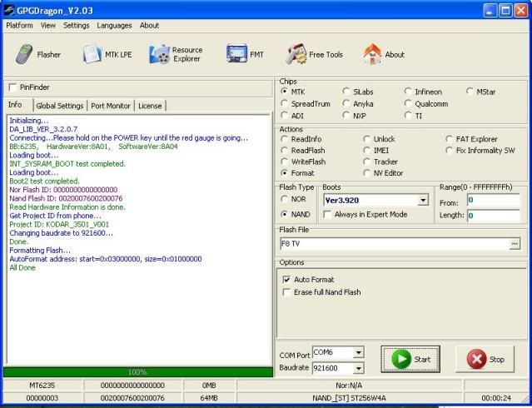Image resolution: width=532 pixels, height=408 pixels.
Task: Select the Tracker action
Action: pos(366,162)
